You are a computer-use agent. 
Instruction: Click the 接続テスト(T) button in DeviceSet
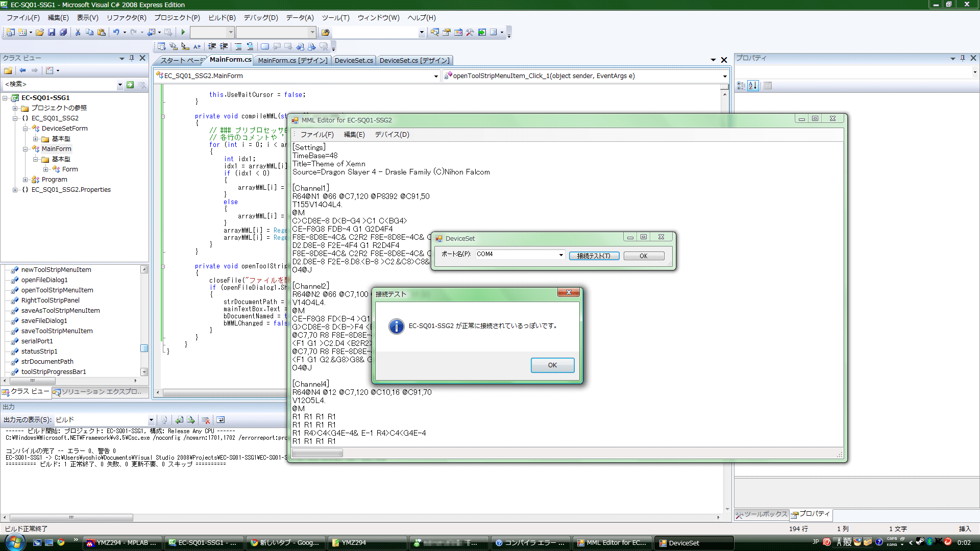coord(594,256)
